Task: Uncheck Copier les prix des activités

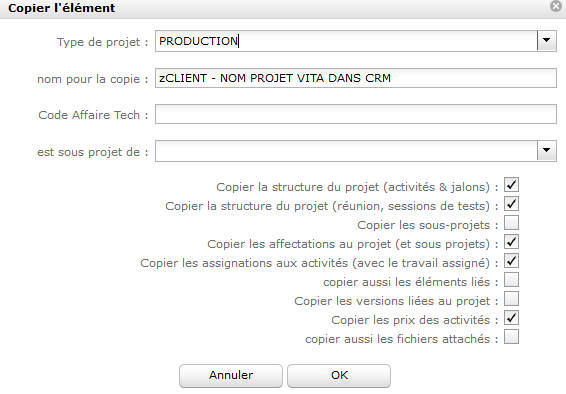Action: tap(511, 318)
